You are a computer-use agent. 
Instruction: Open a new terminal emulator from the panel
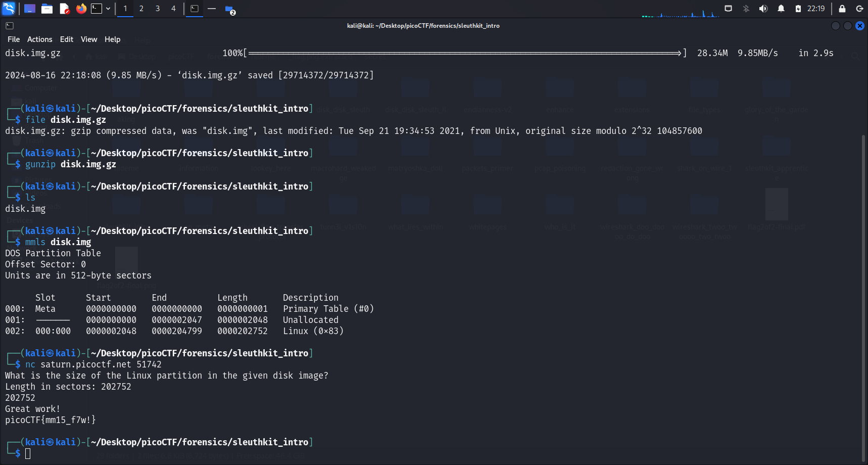coord(97,9)
